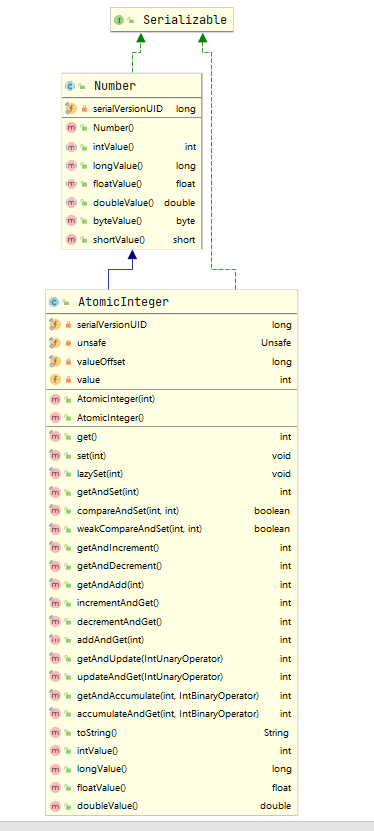The width and height of the screenshot is (374, 831).
Task: Select the Number class header
Action: (x=132, y=86)
